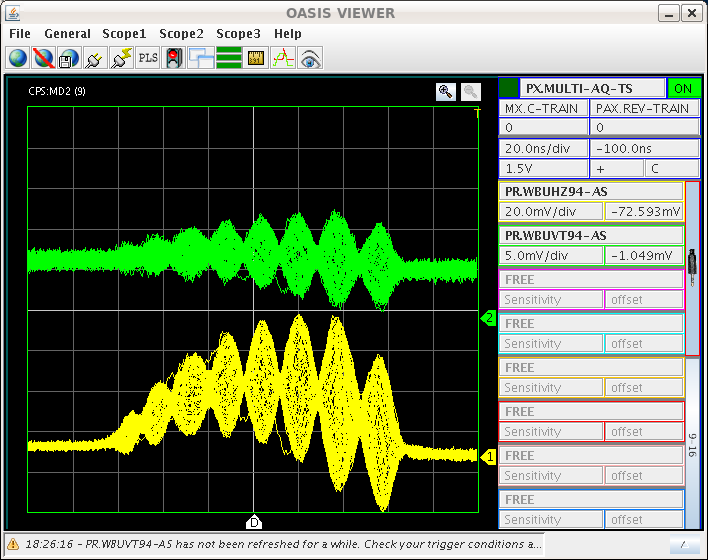The width and height of the screenshot is (708, 560).
Task: Click the 0 value under MX.C-TRAIN
Action: [x=544, y=127]
